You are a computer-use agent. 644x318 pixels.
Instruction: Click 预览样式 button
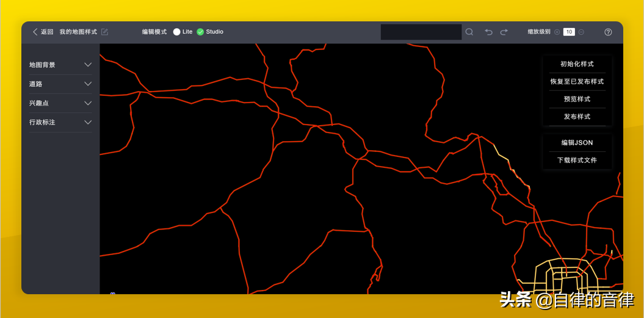(577, 99)
